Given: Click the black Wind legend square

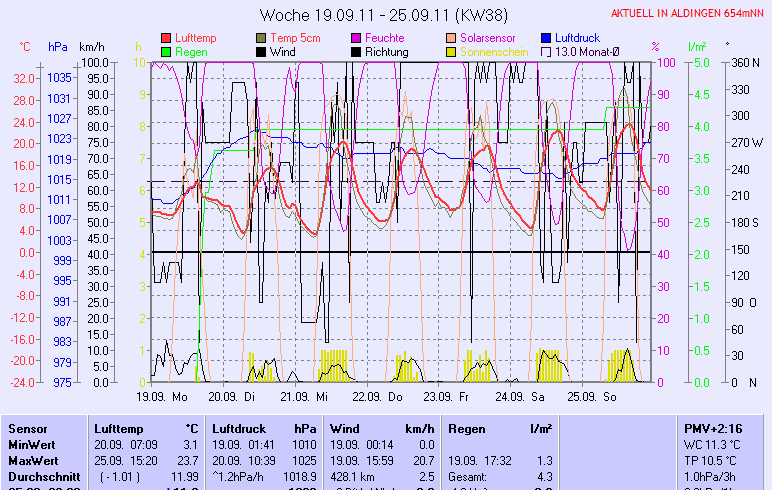Looking at the screenshot, I should [x=262, y=52].
